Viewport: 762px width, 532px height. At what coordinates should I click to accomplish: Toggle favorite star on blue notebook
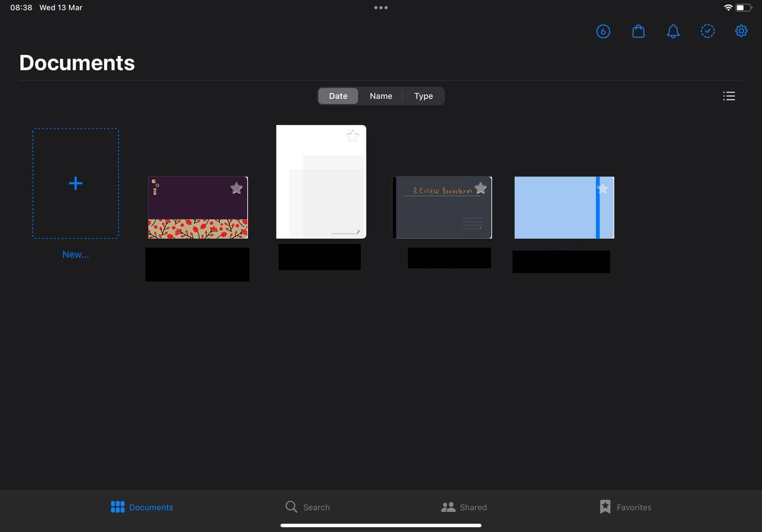(602, 188)
